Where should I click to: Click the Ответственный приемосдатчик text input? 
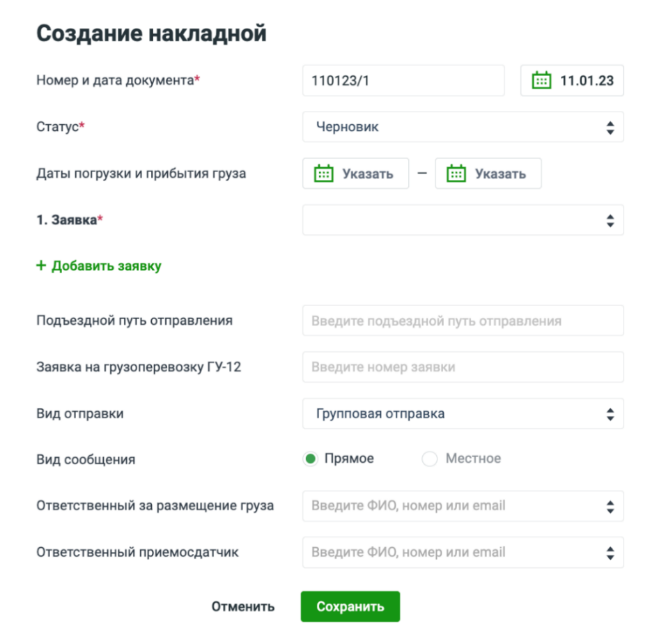click(x=446, y=553)
